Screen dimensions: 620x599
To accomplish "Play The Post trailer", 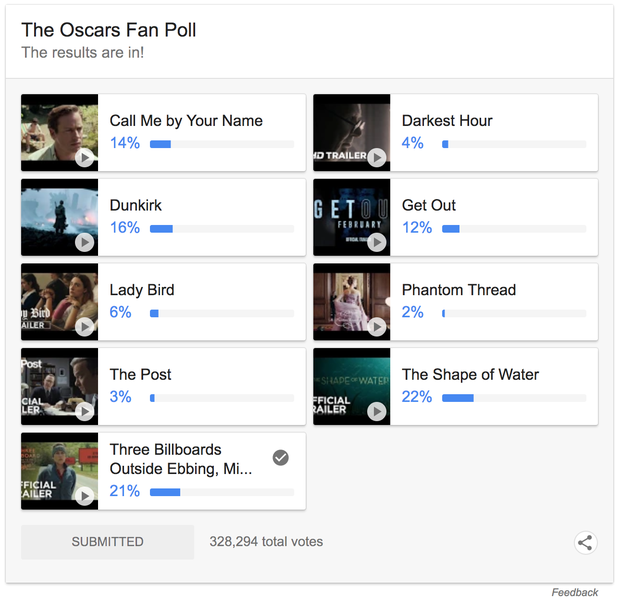I will pyautogui.click(x=85, y=412).
